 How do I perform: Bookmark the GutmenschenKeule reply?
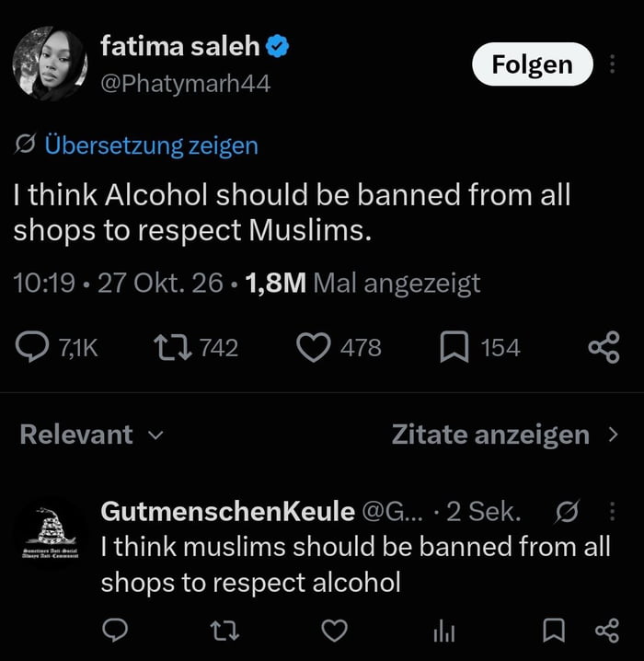pyautogui.click(x=554, y=631)
